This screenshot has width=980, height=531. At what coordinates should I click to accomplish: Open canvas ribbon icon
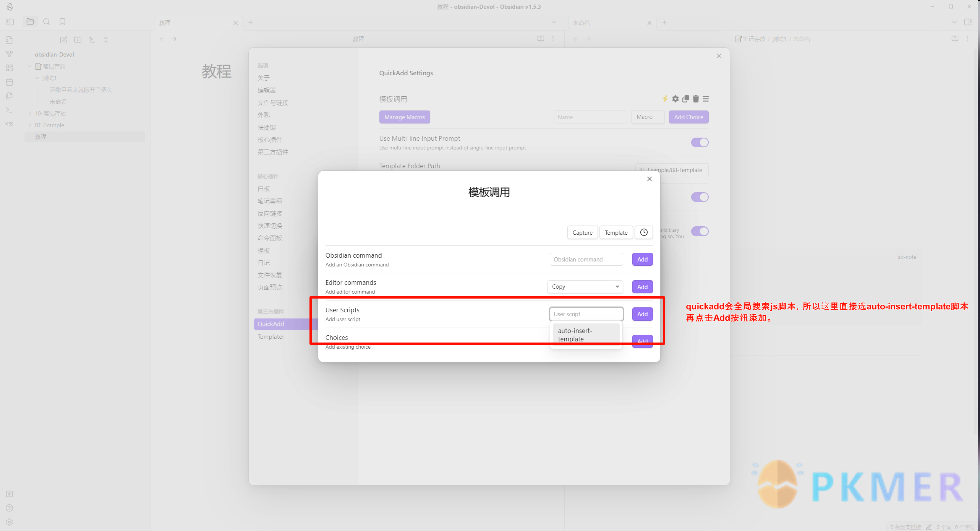tap(10, 68)
